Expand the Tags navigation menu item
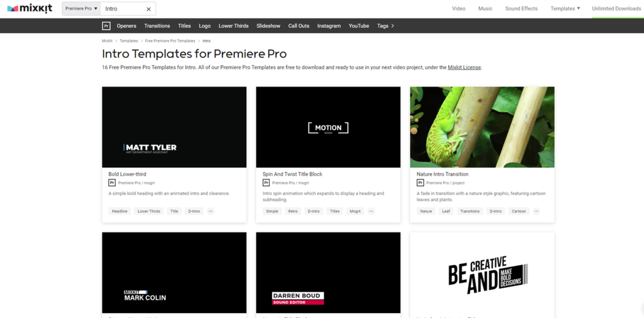The width and height of the screenshot is (644, 318). [x=385, y=26]
